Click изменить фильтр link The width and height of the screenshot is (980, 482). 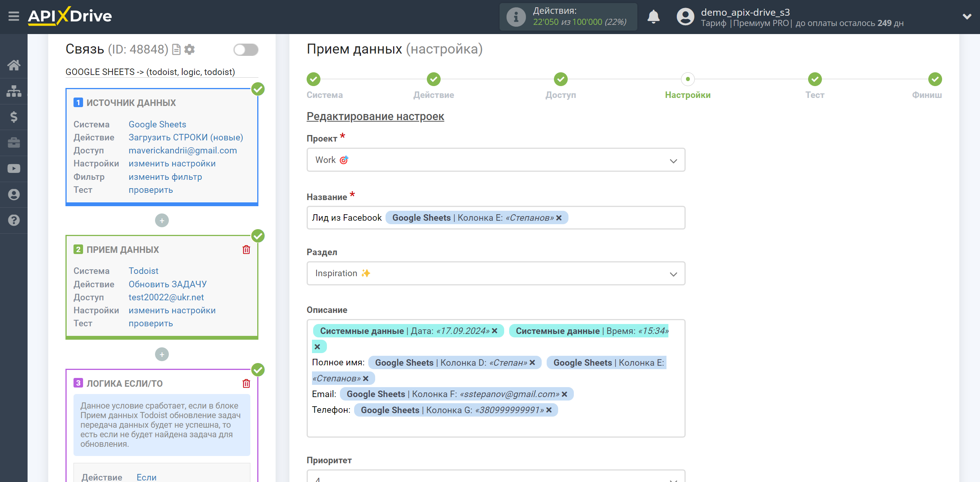point(165,177)
